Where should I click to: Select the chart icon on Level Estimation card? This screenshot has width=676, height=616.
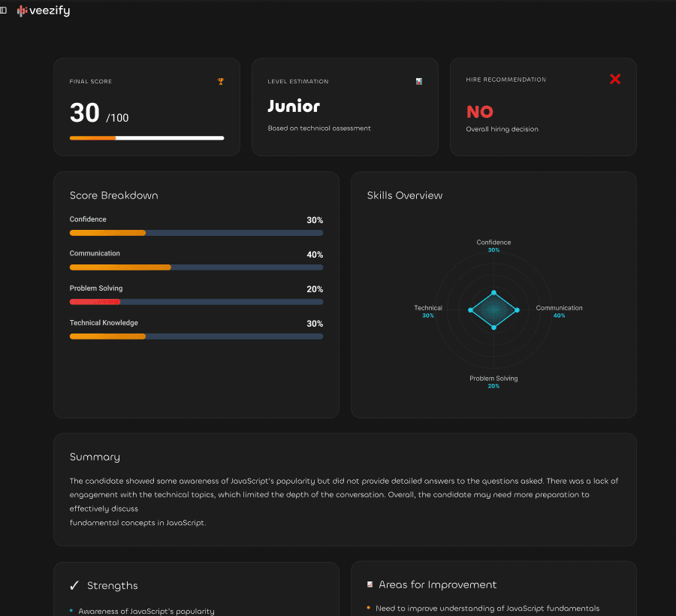pyautogui.click(x=419, y=81)
